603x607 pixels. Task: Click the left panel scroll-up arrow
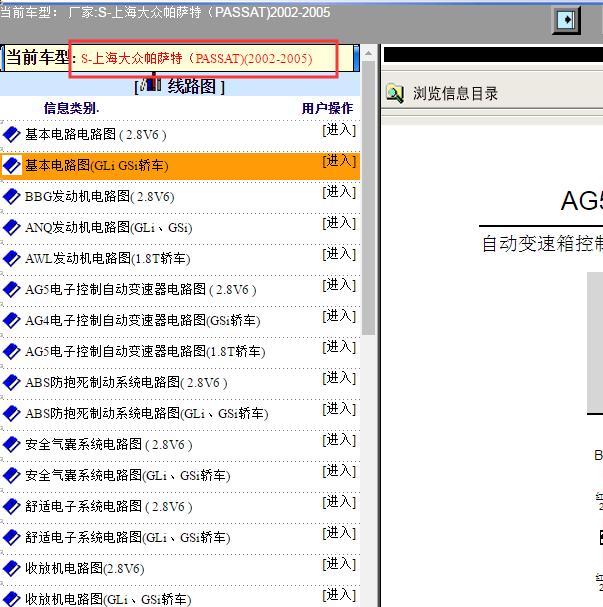point(368,53)
